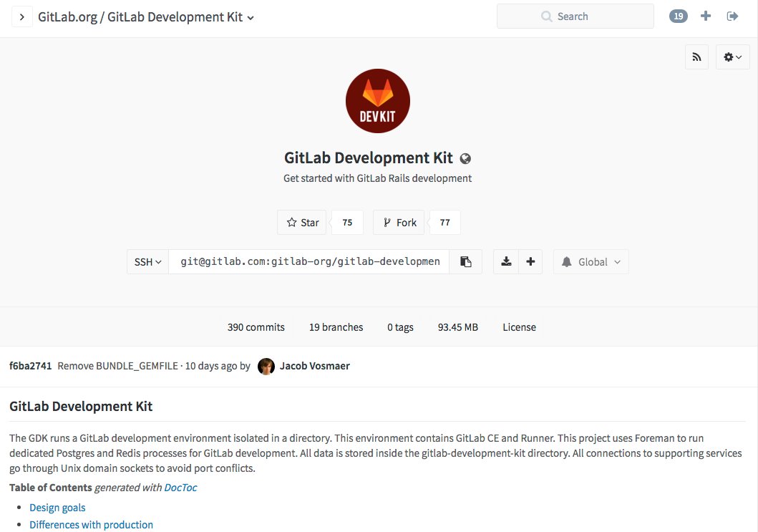
Task: Click the sign out icon
Action: click(x=732, y=16)
